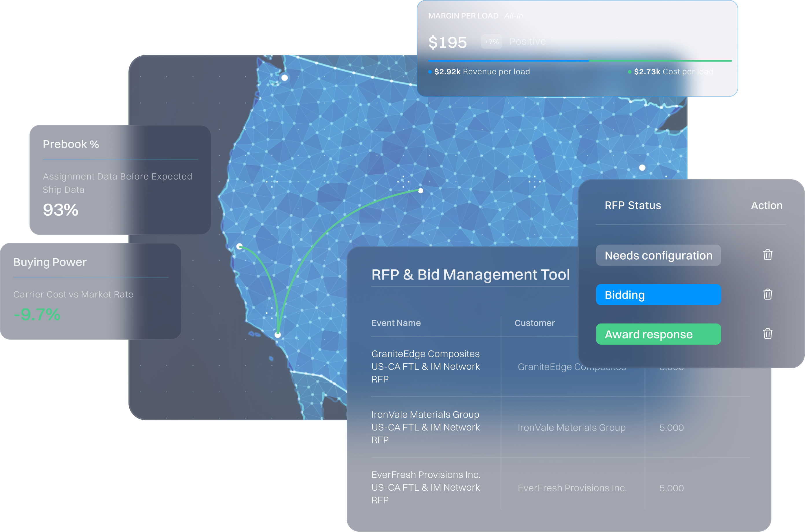Screen dimensions: 805x532
Task: Open IronVale Materials Group RFP event
Action: (x=425, y=427)
